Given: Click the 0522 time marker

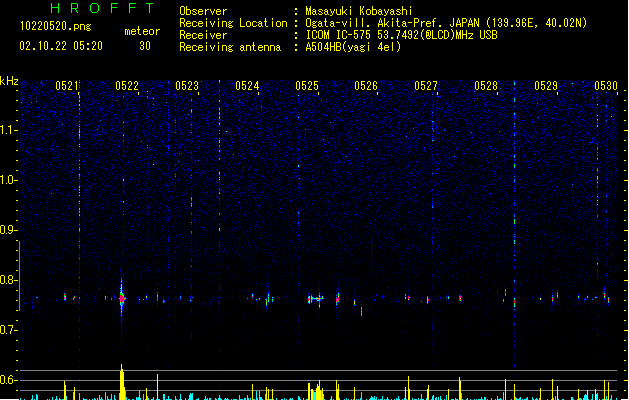Looking at the screenshot, I should [127, 86].
